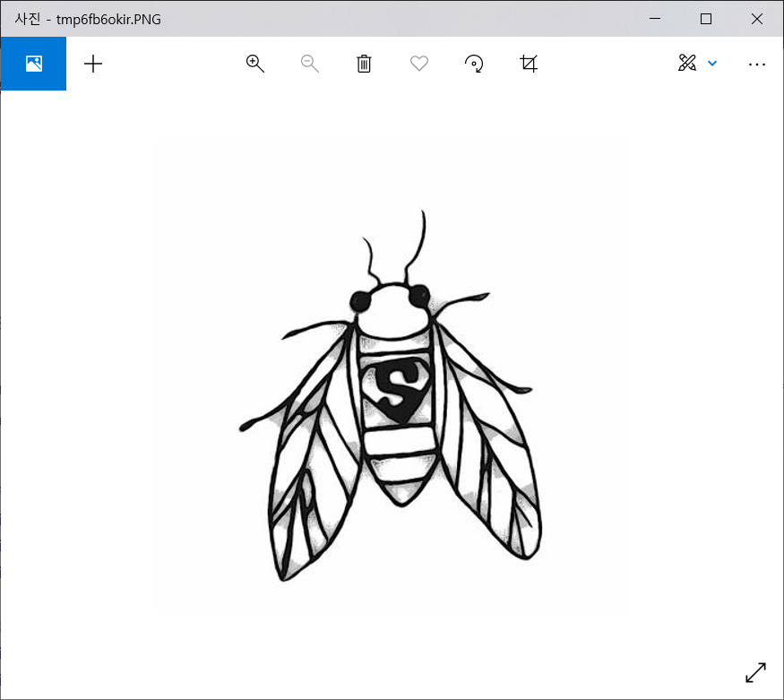
Task: Open the See more ellipsis menu
Action: (x=757, y=64)
